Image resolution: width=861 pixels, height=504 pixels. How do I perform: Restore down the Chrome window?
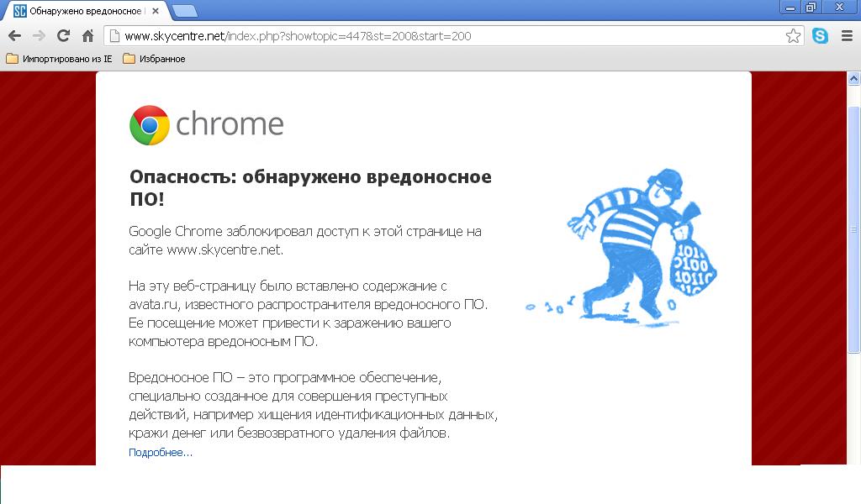[811, 8]
